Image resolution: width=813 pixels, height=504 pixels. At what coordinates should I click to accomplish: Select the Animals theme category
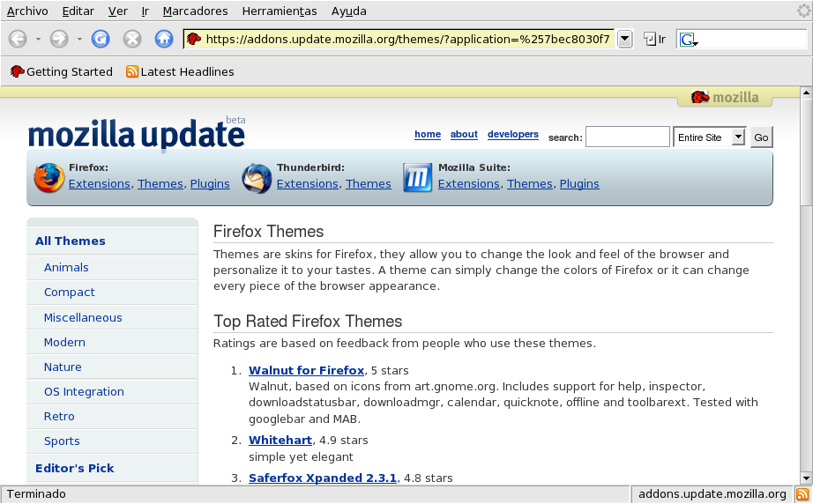(x=66, y=267)
